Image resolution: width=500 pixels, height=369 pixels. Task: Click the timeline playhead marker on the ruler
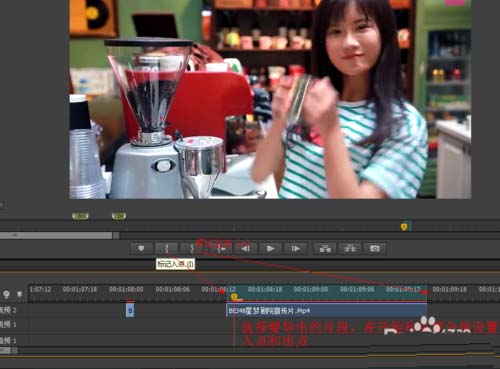pos(234,296)
